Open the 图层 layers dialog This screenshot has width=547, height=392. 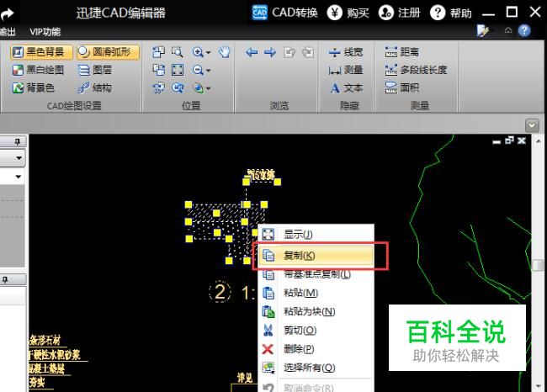[94, 70]
